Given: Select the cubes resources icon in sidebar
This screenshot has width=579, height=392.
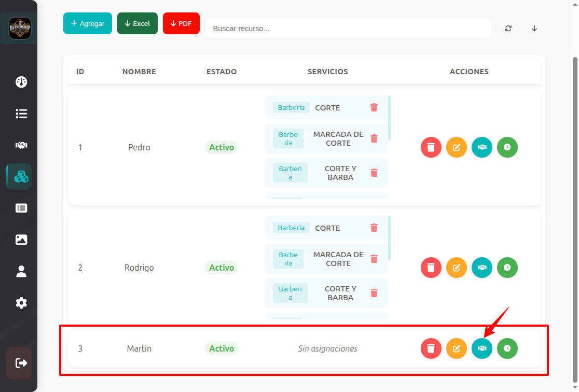Looking at the screenshot, I should pyautogui.click(x=21, y=177).
